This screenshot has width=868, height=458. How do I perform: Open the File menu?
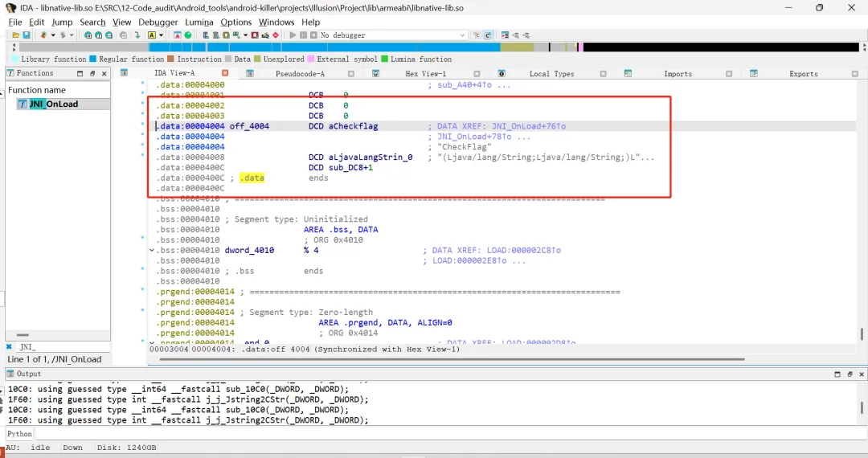tap(15, 22)
